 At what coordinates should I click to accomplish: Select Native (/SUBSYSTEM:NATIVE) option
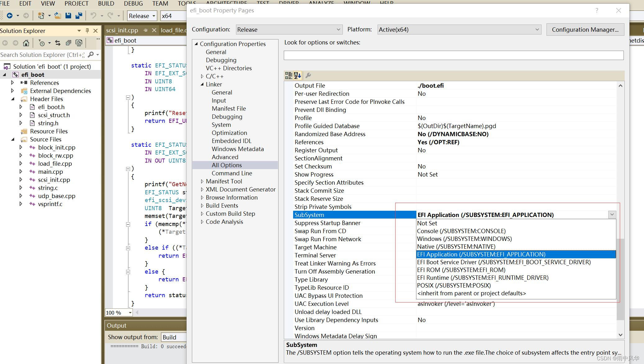(x=516, y=247)
